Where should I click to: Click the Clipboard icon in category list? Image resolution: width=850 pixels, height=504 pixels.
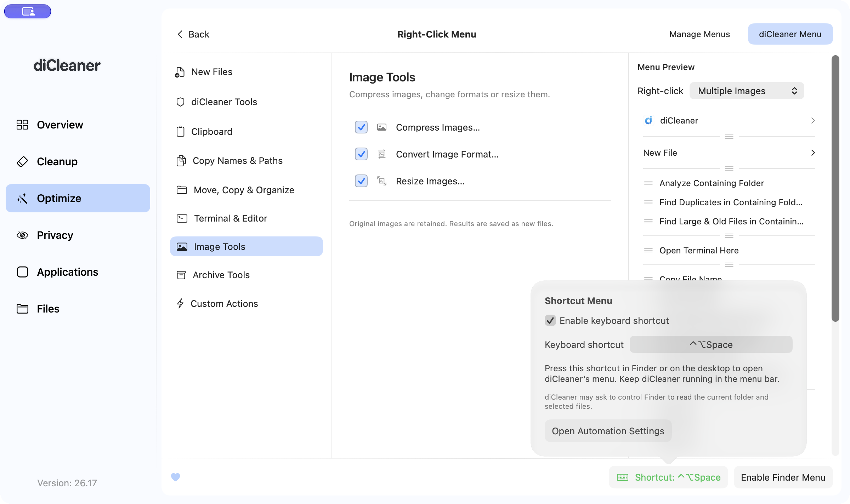[x=180, y=131]
